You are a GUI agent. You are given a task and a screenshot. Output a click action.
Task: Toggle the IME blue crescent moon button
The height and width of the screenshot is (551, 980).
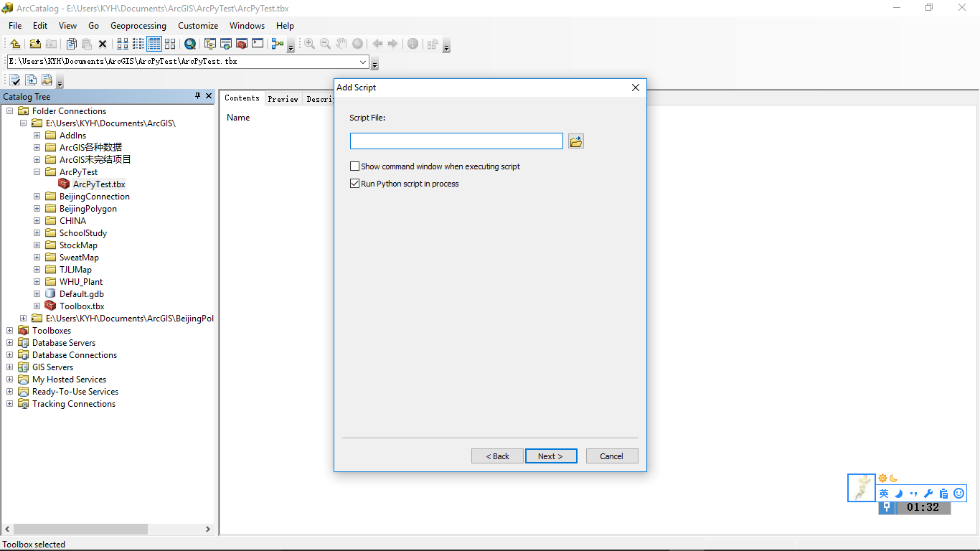point(898,494)
